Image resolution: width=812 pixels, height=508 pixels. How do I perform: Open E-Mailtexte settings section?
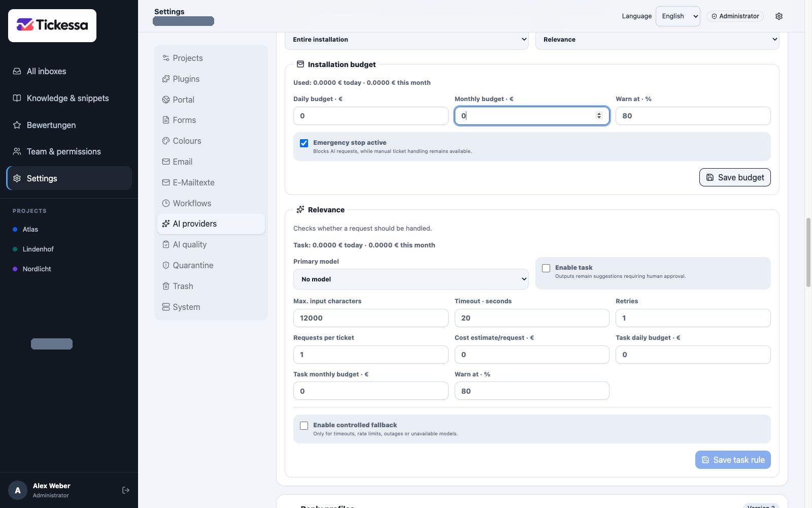[211, 182]
